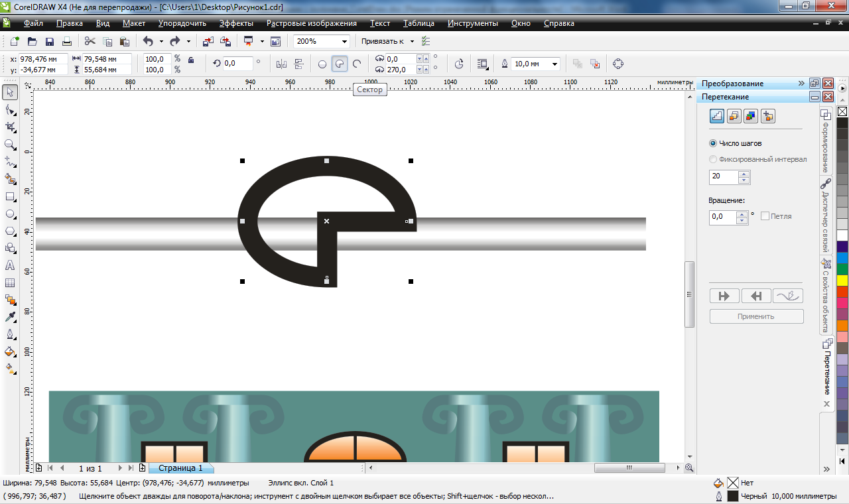Screen dimensions: 849x504
Task: Select the Ellipse tool in toolbox
Action: point(10,214)
